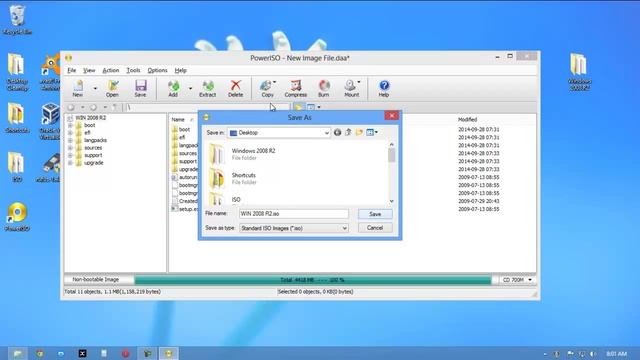Open the Action menu
This screenshot has height=360, width=640.
(111, 71)
